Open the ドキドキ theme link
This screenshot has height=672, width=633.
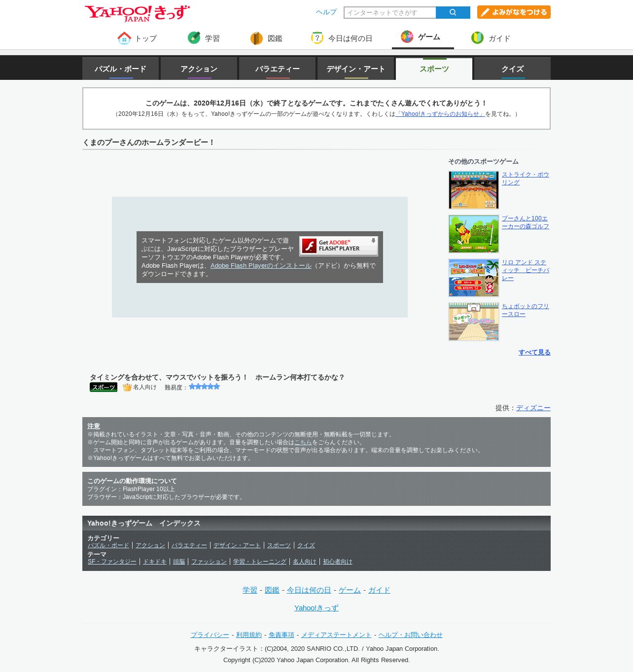[155, 562]
